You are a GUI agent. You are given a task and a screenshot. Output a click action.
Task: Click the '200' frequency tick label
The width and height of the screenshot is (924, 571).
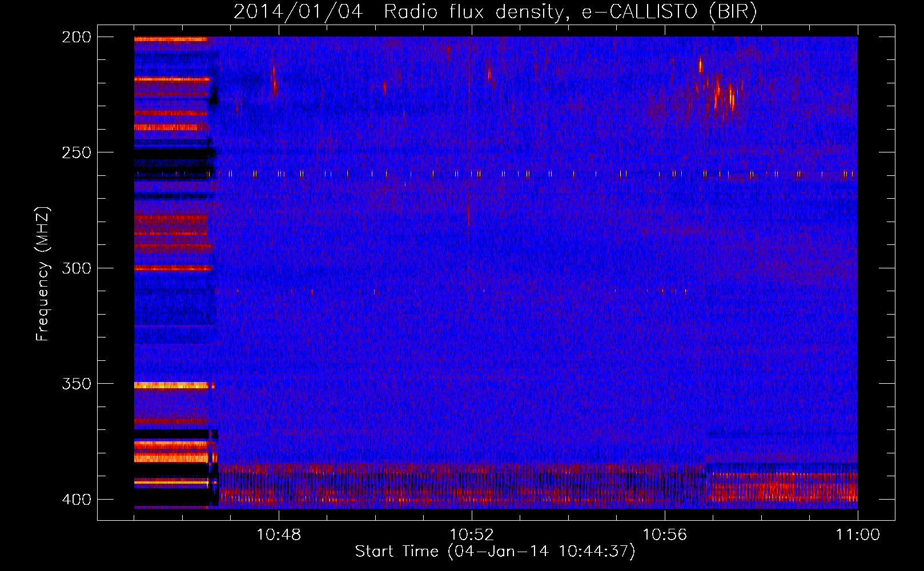[x=77, y=37]
